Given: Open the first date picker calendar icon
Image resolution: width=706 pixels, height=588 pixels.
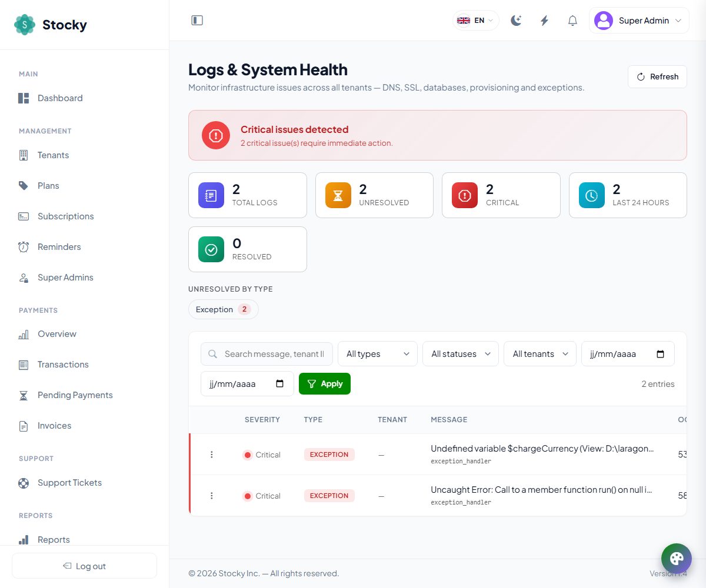Looking at the screenshot, I should 660,354.
